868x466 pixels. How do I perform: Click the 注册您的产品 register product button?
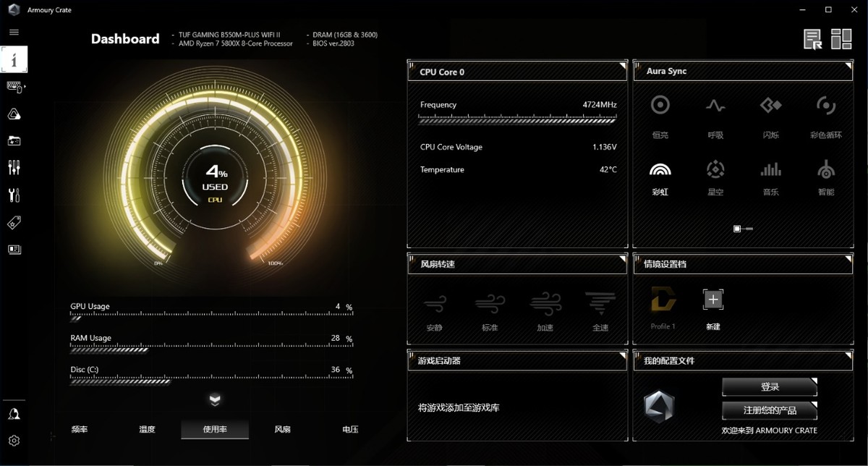(770, 410)
